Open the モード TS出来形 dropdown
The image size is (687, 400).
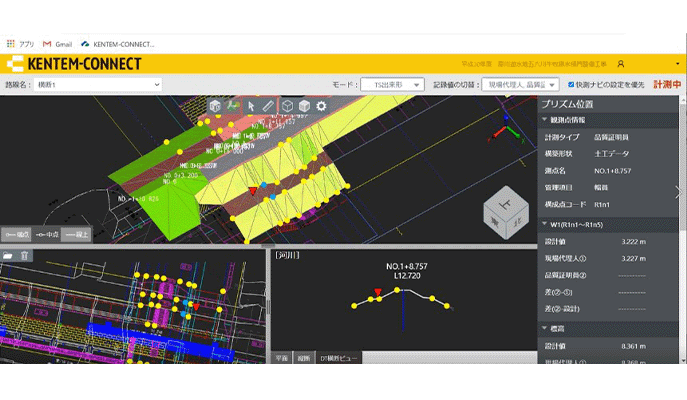392,85
